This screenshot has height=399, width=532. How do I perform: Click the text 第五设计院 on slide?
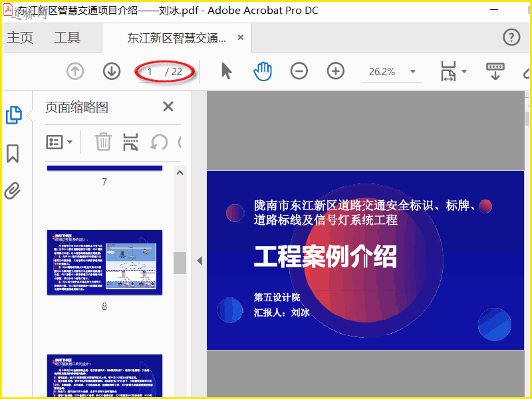(x=277, y=297)
